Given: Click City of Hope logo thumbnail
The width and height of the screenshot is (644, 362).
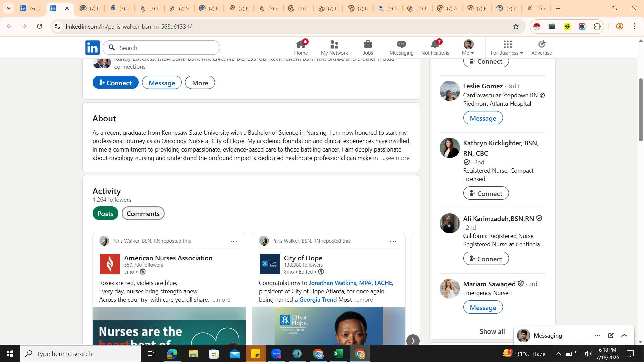Looking at the screenshot, I should (269, 264).
